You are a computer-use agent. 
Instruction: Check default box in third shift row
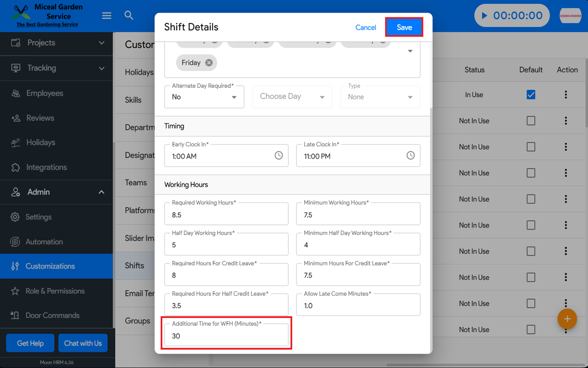[x=531, y=147]
